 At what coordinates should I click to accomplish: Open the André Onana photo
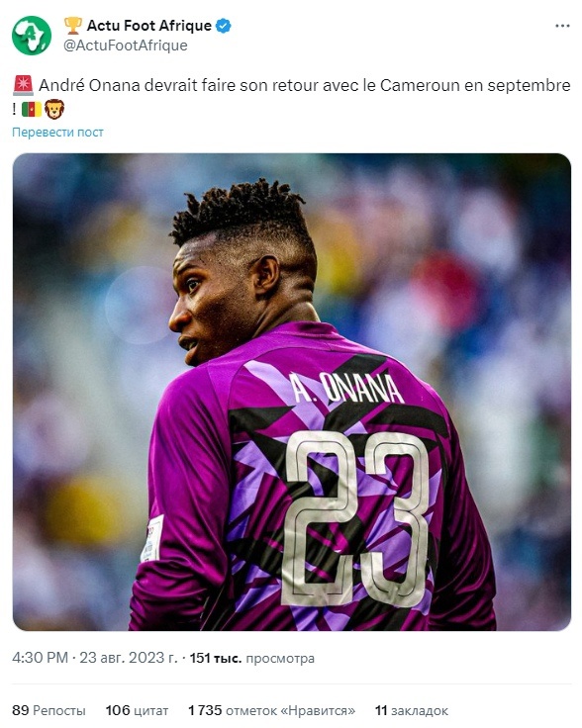tap(292, 392)
